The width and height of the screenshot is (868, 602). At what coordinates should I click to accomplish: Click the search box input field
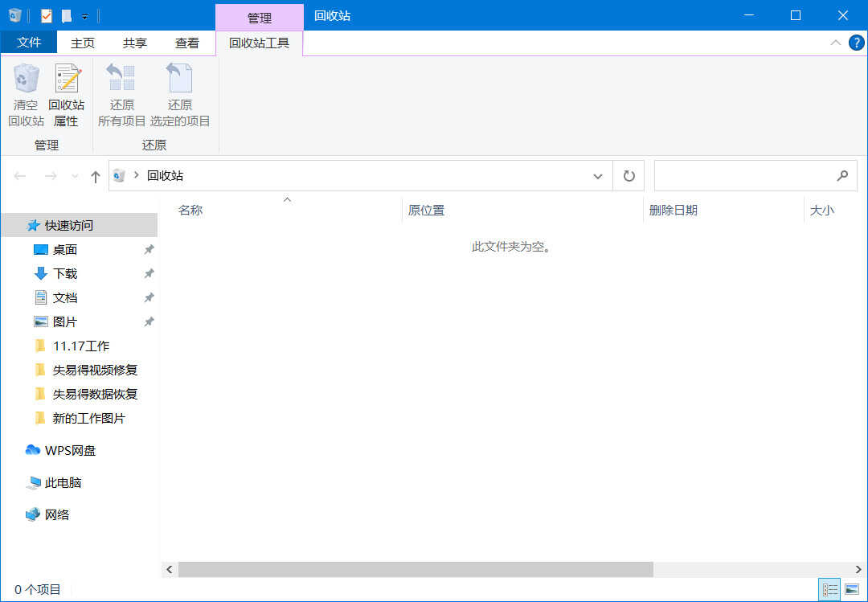pos(743,176)
